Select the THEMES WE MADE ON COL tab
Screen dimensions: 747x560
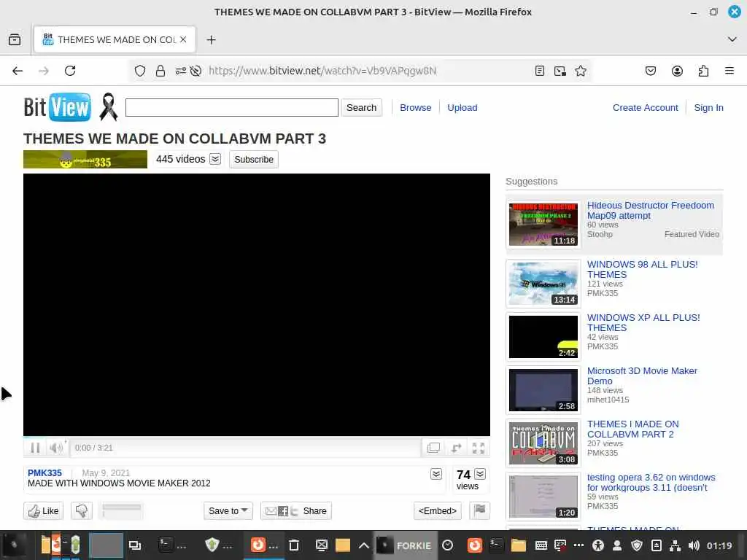coord(115,39)
